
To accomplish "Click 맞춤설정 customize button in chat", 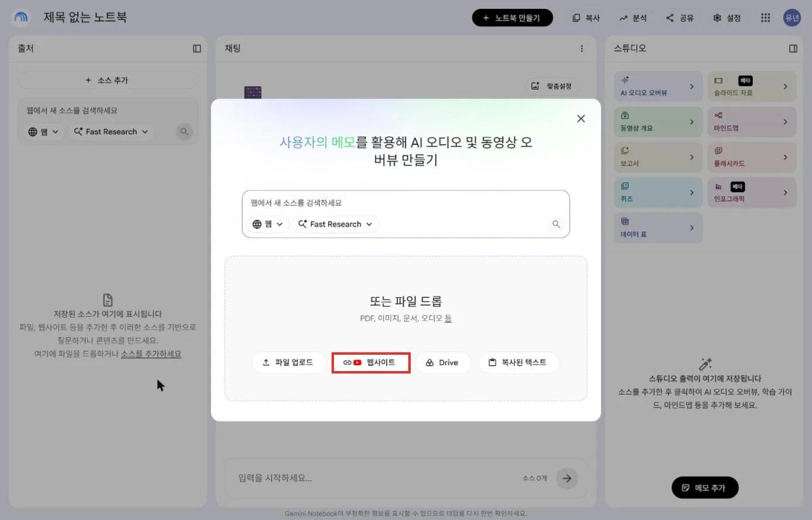I will pyautogui.click(x=551, y=86).
